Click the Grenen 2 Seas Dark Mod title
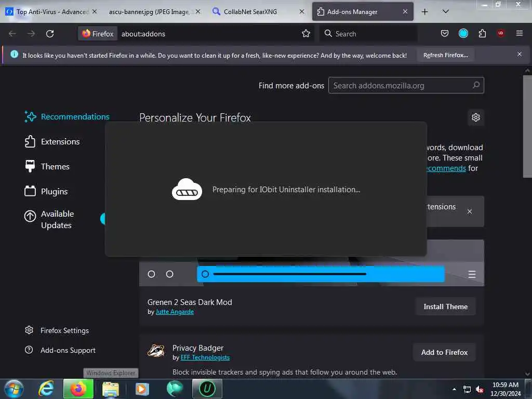 [190, 302]
